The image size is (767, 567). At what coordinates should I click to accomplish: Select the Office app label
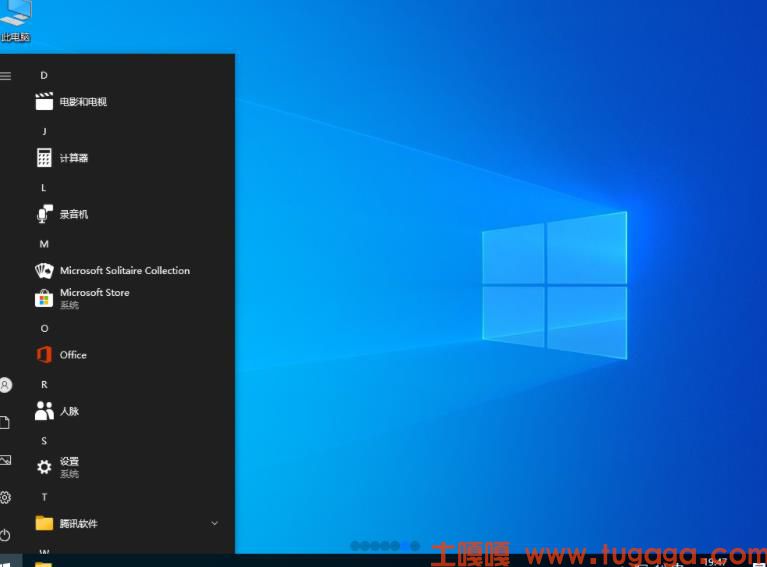(x=73, y=355)
